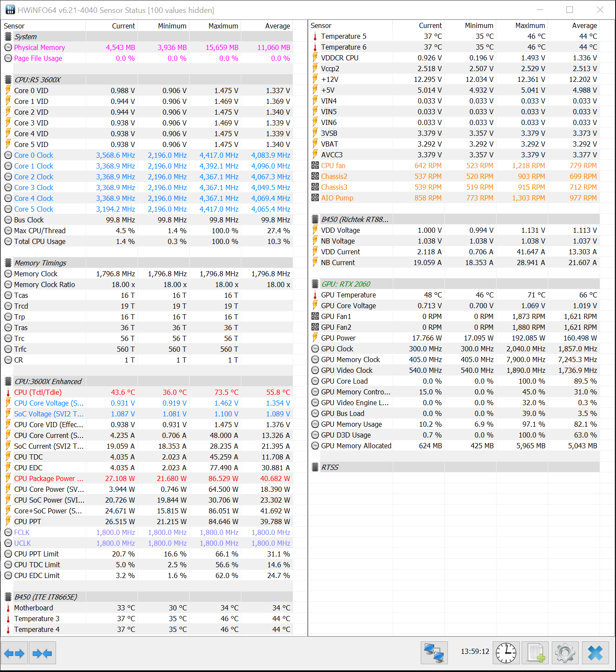616x672 pixels.
Task: Select the CPU:3600X Enhanced group header
Action: click(147, 381)
